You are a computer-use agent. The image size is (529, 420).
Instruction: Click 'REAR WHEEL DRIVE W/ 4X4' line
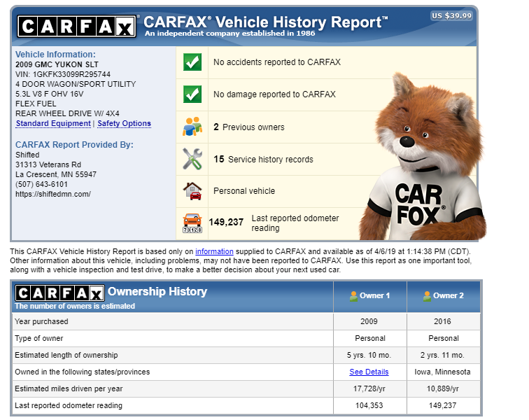[x=67, y=113]
